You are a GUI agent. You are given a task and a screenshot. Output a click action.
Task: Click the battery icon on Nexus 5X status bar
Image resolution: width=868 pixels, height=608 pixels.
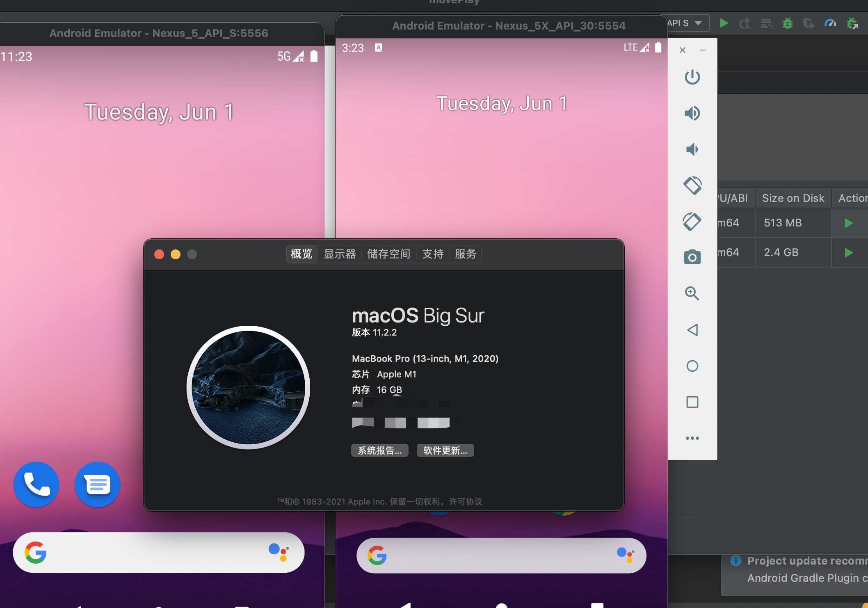pyautogui.click(x=658, y=48)
